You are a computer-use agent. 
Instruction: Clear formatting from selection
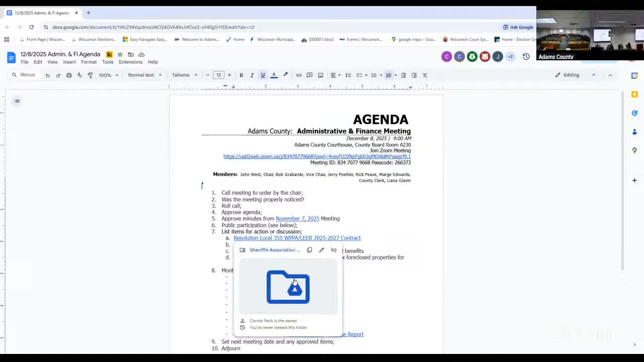point(425,75)
